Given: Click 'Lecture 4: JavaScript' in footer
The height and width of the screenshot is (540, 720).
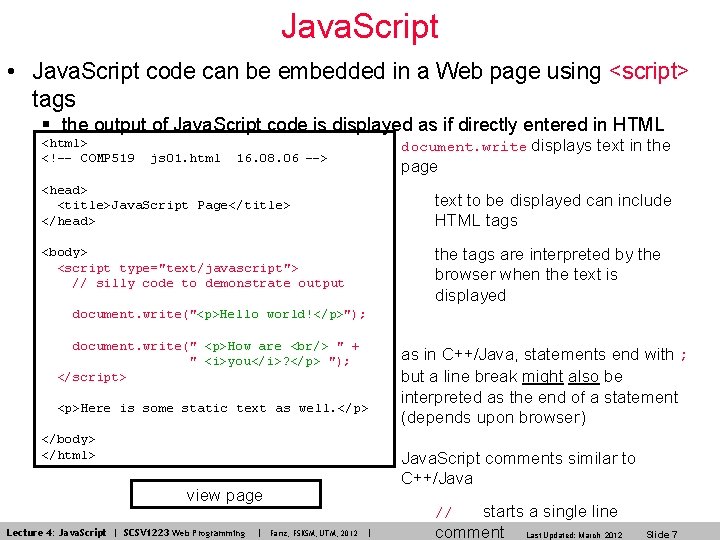Looking at the screenshot, I should (x=56, y=533).
